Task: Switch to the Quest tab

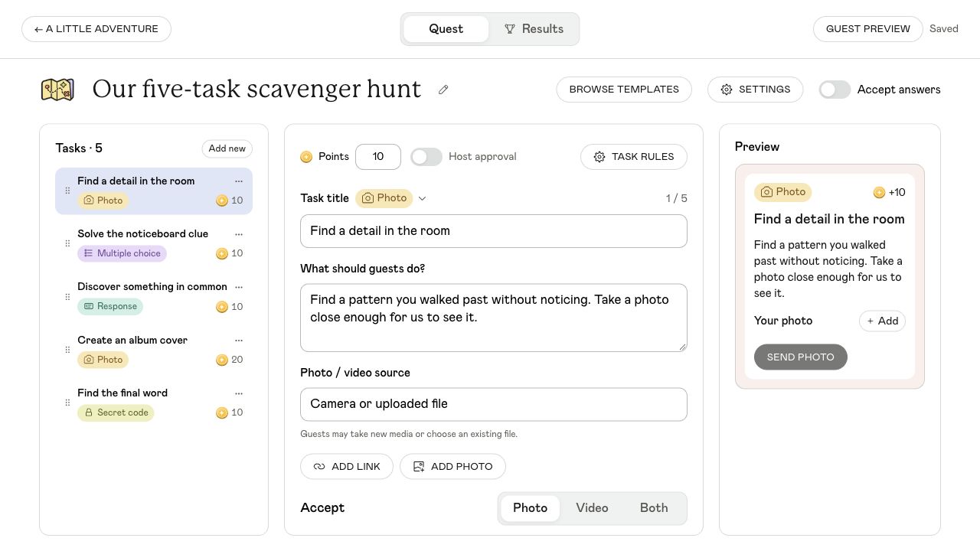Action: click(x=446, y=29)
